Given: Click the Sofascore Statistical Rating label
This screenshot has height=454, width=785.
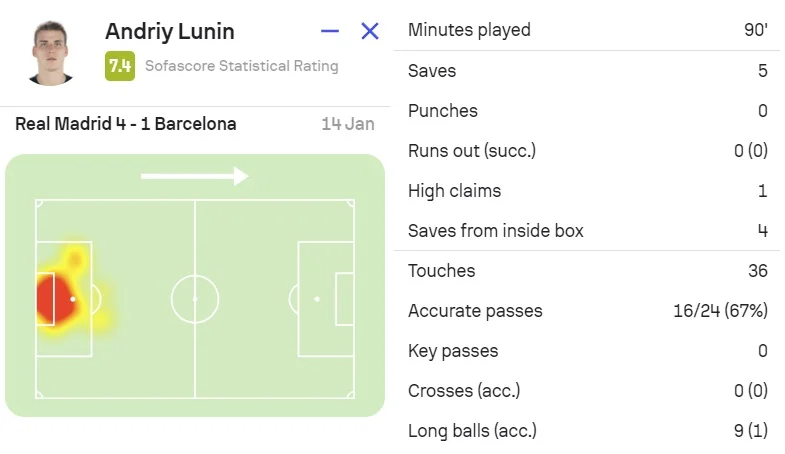Looking at the screenshot, I should [x=241, y=66].
